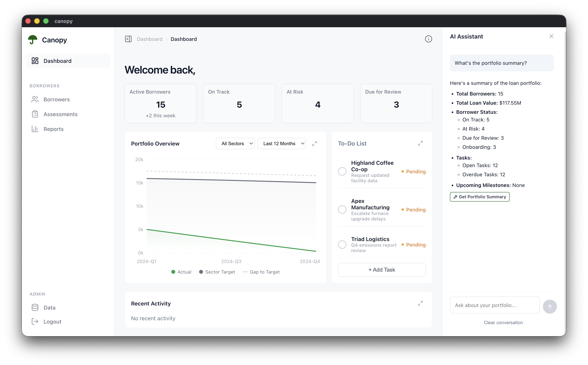Toggle the sidebar collapse icon
588x365 pixels.
128,39
